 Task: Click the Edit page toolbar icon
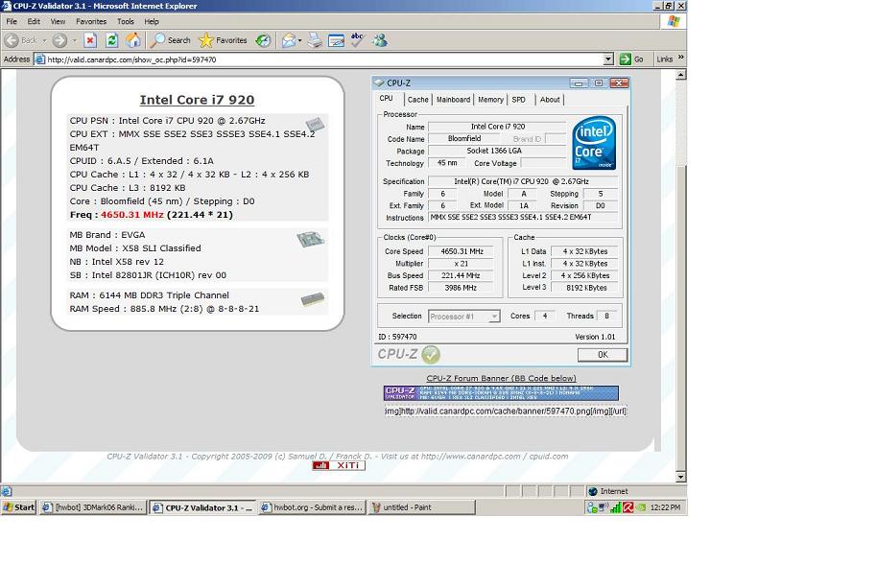tap(337, 40)
